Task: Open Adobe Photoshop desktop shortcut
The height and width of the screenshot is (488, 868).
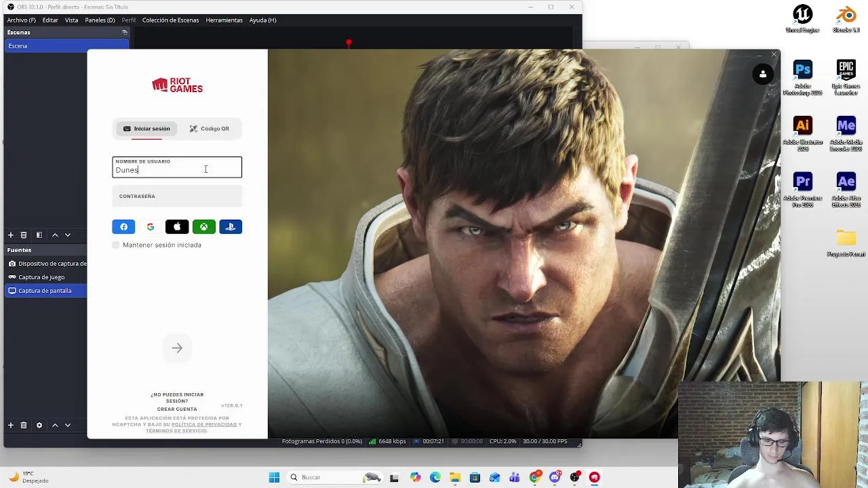Action: 802,78
